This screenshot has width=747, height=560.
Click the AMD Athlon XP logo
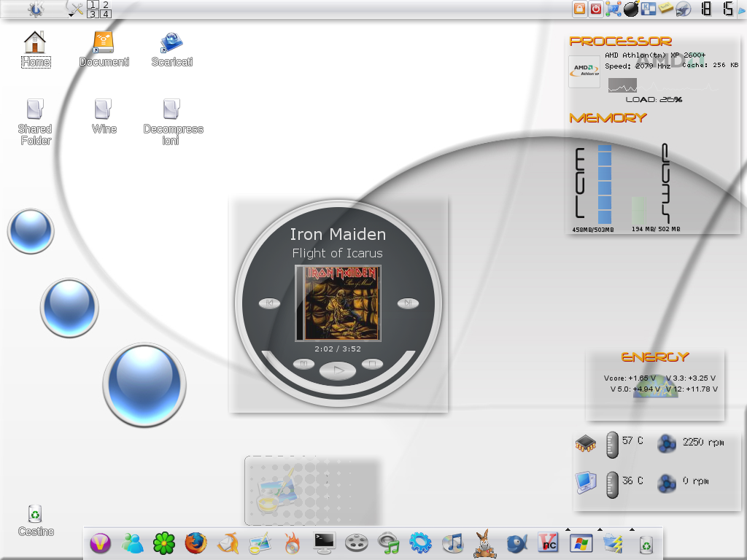(x=584, y=71)
